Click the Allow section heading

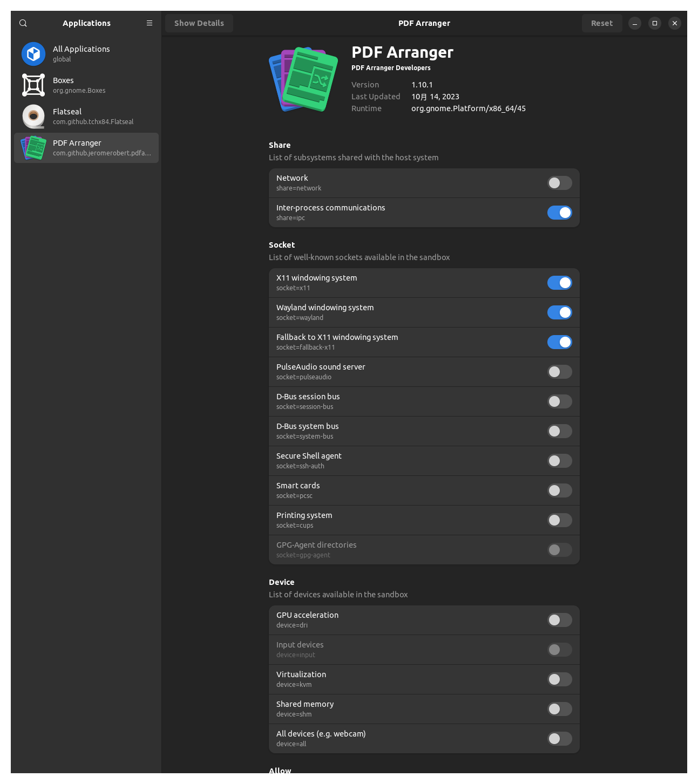pyautogui.click(x=280, y=770)
